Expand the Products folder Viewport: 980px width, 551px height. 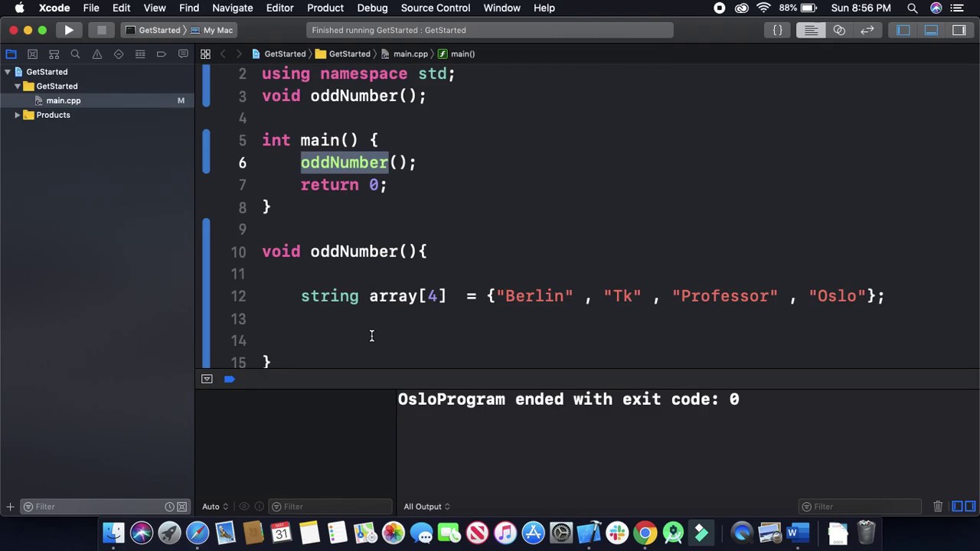tap(18, 115)
